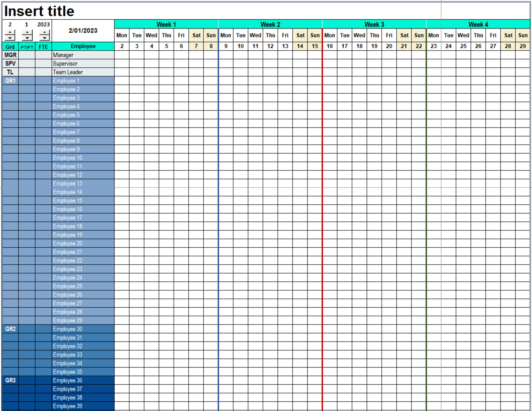Click the Week 3 header

(374, 24)
